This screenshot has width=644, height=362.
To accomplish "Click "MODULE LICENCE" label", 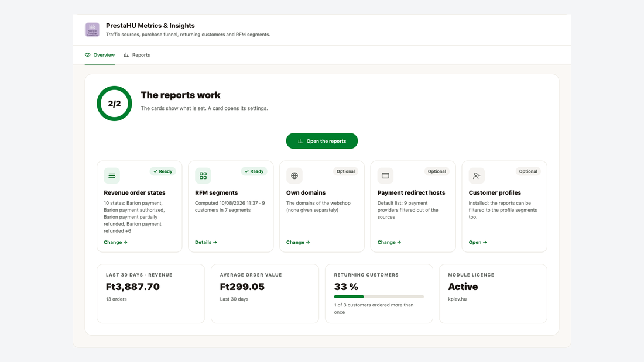I will pyautogui.click(x=471, y=275).
